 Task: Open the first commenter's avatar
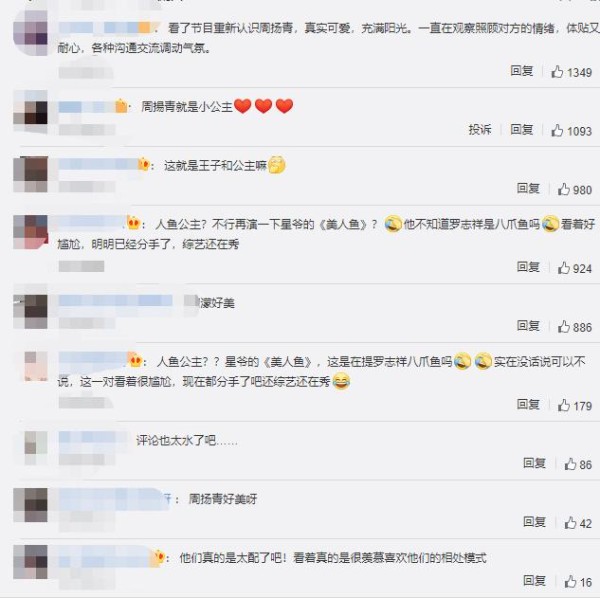coord(31,33)
